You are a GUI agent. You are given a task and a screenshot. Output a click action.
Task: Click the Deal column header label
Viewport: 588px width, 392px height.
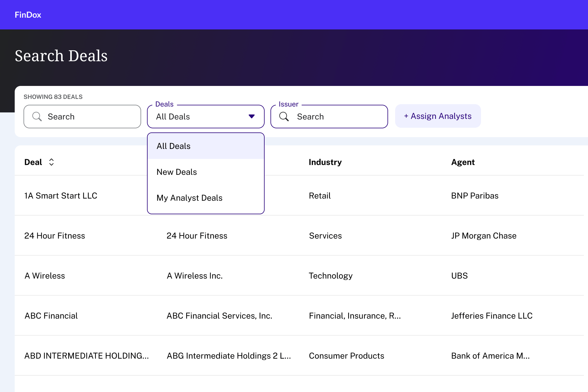(x=33, y=162)
